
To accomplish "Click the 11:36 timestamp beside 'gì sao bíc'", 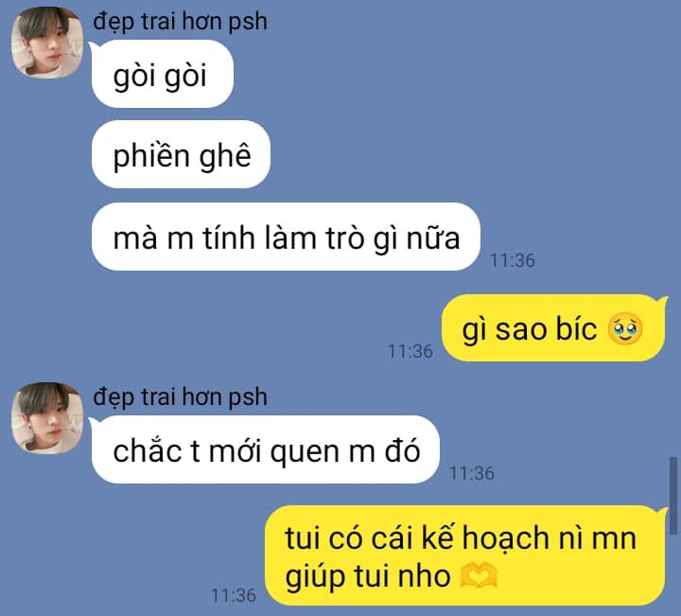I will (x=410, y=351).
